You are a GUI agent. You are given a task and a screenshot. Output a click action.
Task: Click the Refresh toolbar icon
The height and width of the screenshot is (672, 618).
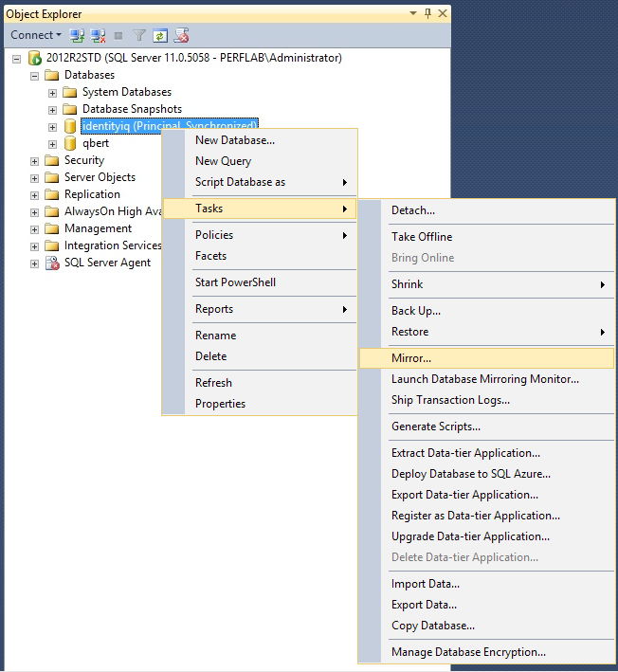coord(160,36)
